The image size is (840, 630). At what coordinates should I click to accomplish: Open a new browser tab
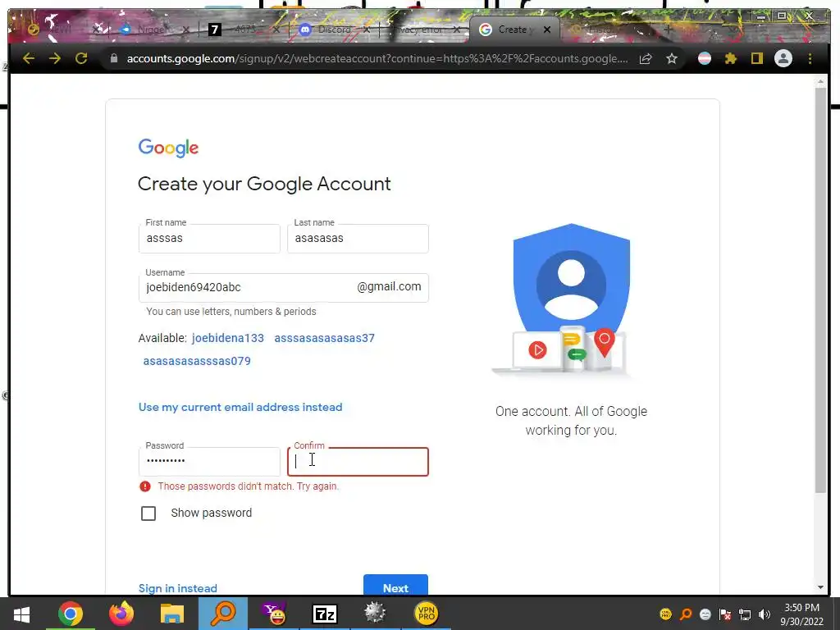pyautogui.click(x=668, y=30)
